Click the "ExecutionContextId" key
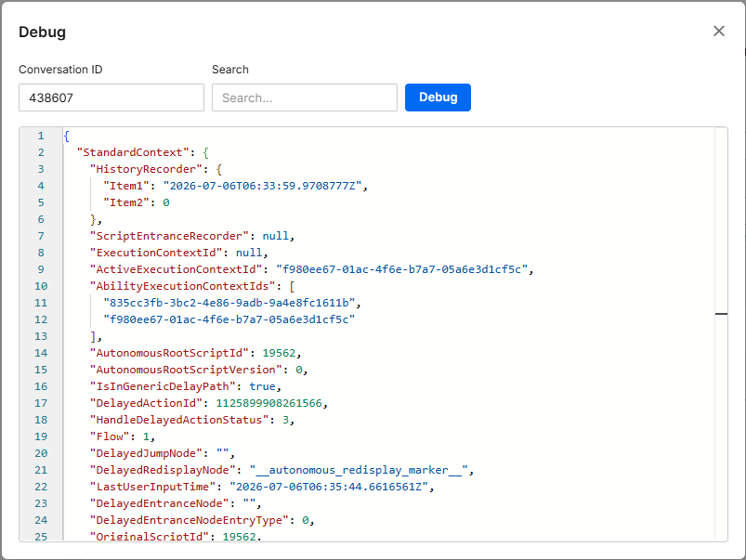The image size is (746, 560). pyautogui.click(x=156, y=253)
